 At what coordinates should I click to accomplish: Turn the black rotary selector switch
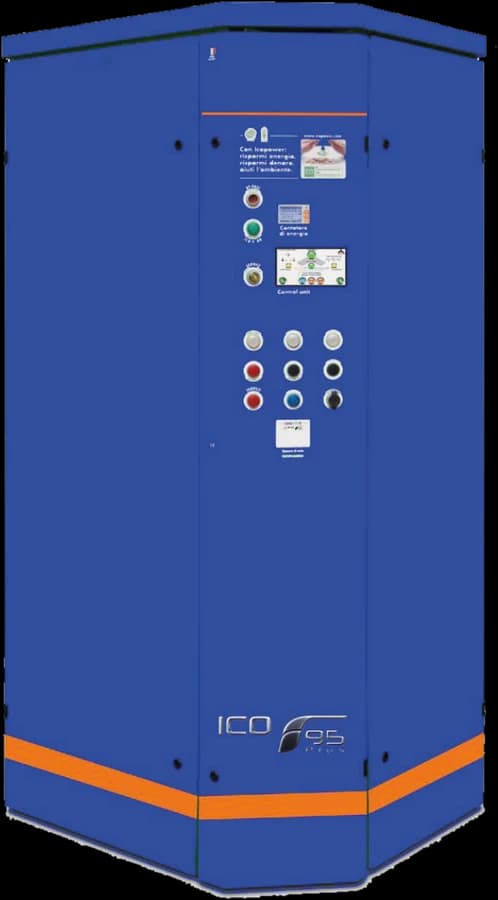333,399
